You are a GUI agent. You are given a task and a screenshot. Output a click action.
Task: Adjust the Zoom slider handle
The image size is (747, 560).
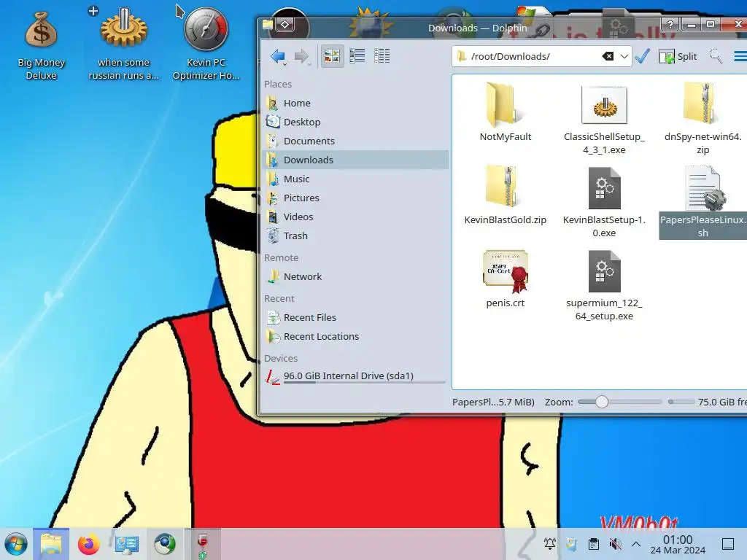602,402
